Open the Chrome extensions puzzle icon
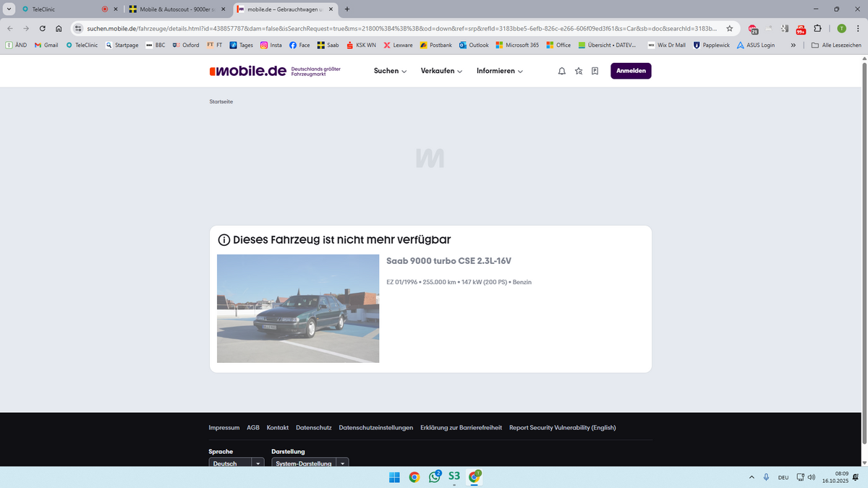Viewport: 868px width, 488px height. [x=817, y=28]
